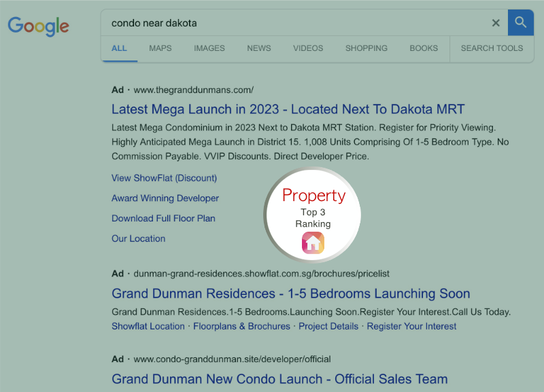Click the dunman-grand-residences.showflat.com.sg URL text

(262, 274)
